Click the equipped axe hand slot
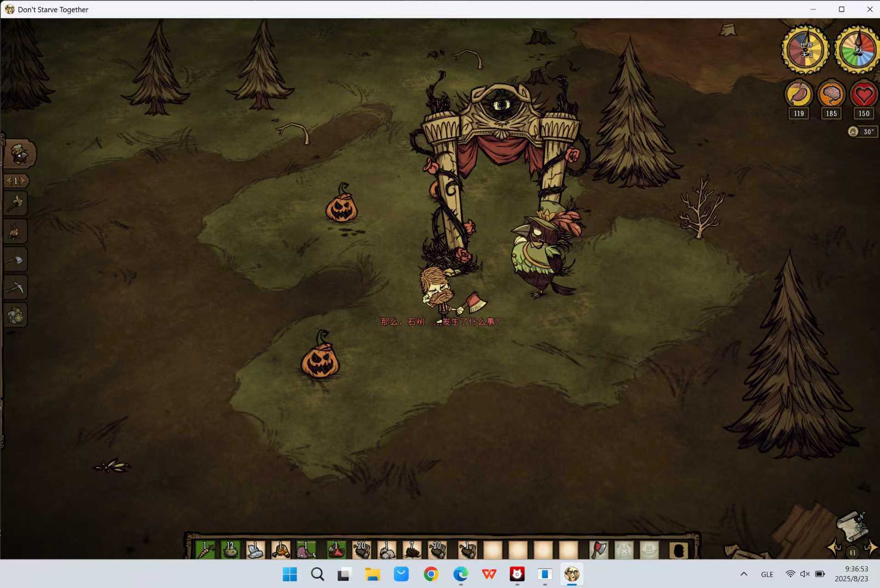The height and width of the screenshot is (588, 880). 599,549
